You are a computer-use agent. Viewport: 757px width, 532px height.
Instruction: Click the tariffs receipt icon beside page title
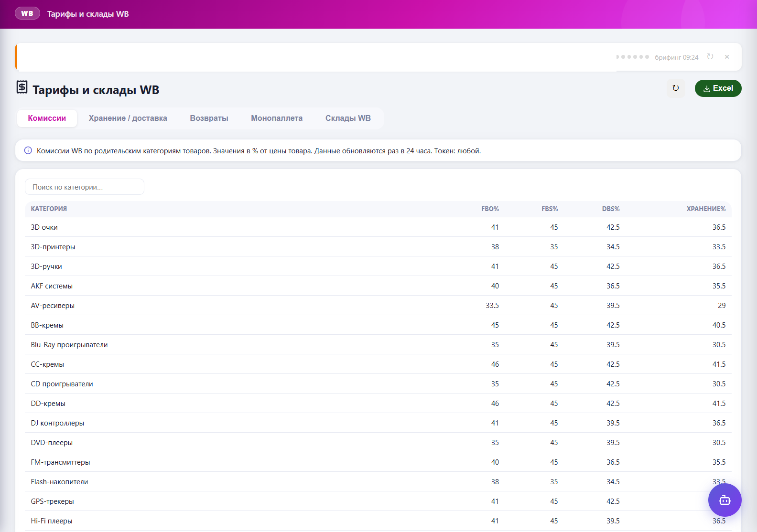click(22, 87)
